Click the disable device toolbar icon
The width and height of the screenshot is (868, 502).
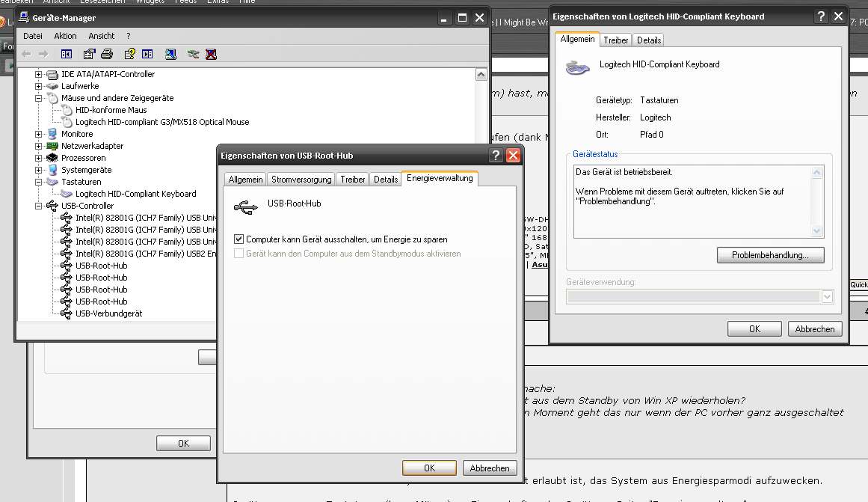pos(193,54)
